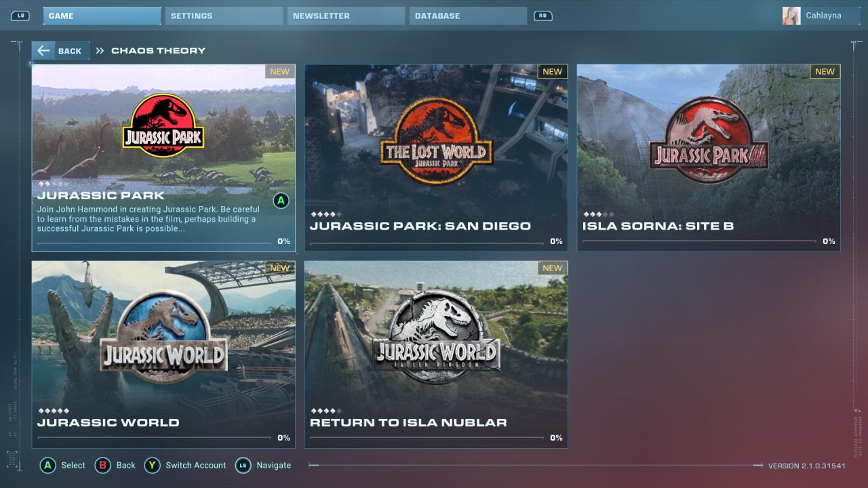
Task: Click the 0% value on Isla Sorna card
Action: [829, 241]
